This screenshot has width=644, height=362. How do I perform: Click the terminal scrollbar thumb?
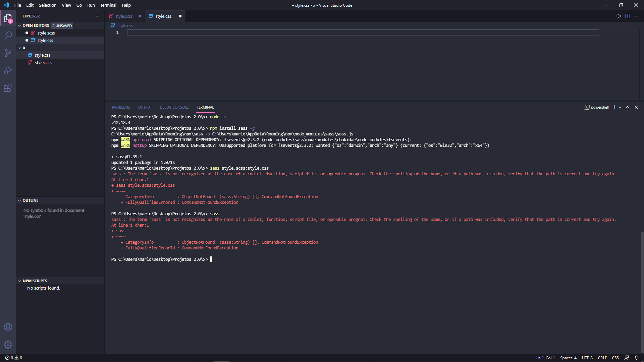642,292
